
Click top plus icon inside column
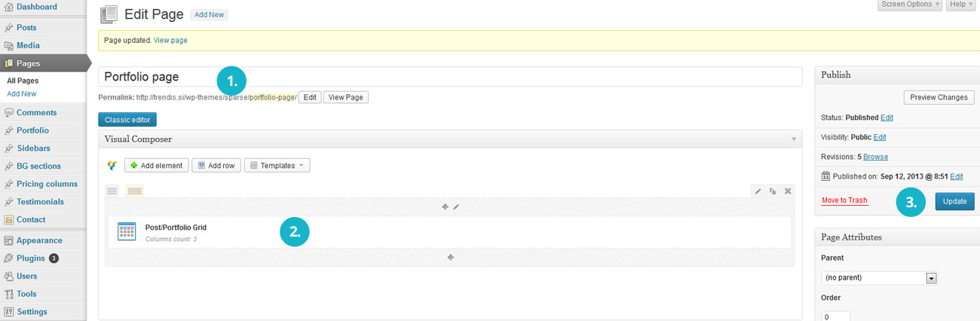coord(446,206)
